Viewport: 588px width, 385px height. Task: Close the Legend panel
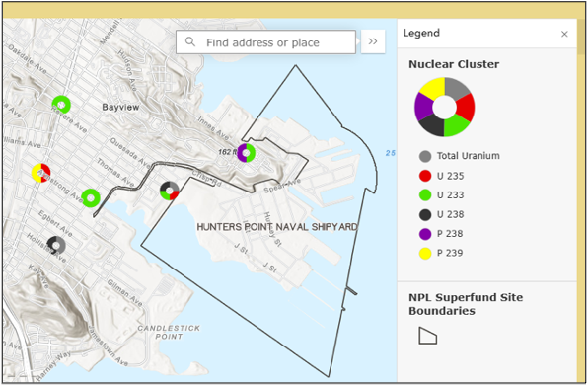564,34
